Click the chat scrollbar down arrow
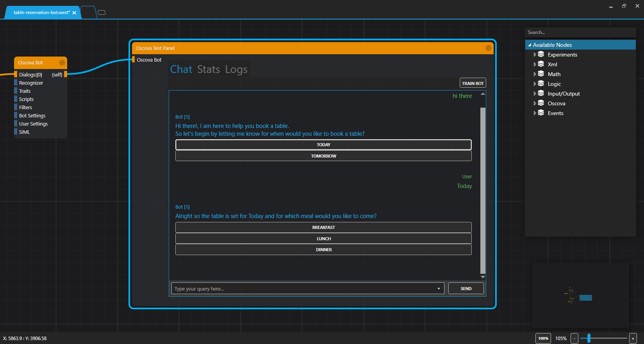 point(483,277)
